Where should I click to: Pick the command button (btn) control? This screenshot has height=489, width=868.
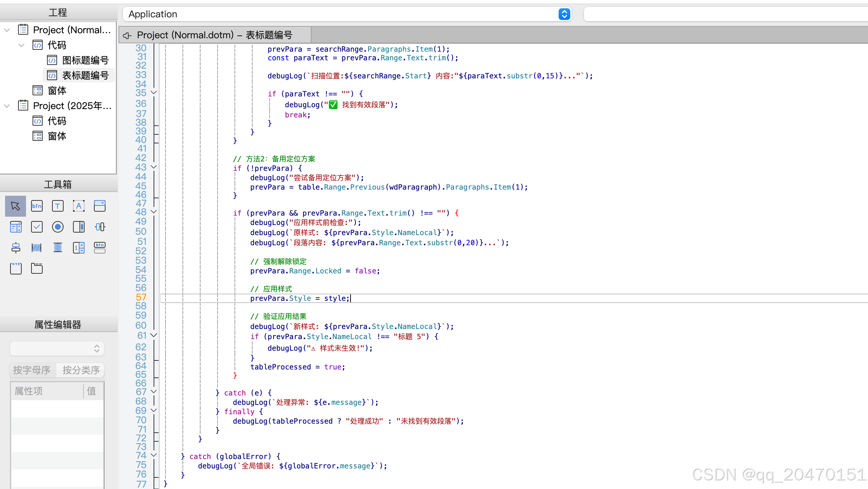pyautogui.click(x=37, y=206)
